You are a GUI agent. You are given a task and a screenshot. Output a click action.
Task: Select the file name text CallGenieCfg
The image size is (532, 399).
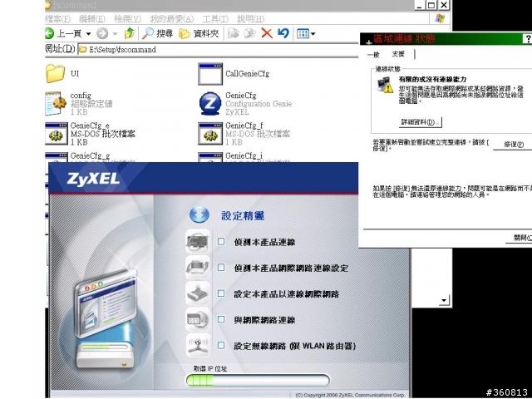click(248, 74)
